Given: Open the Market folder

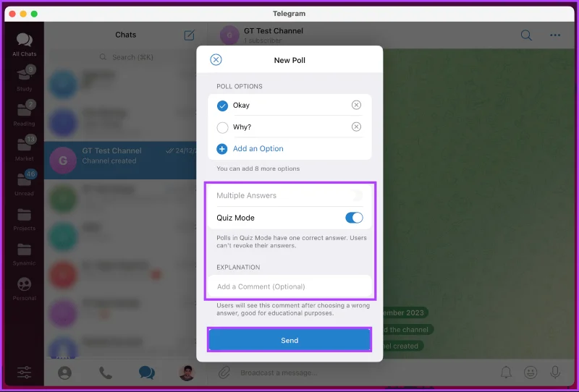Looking at the screenshot, I should pos(25,148).
